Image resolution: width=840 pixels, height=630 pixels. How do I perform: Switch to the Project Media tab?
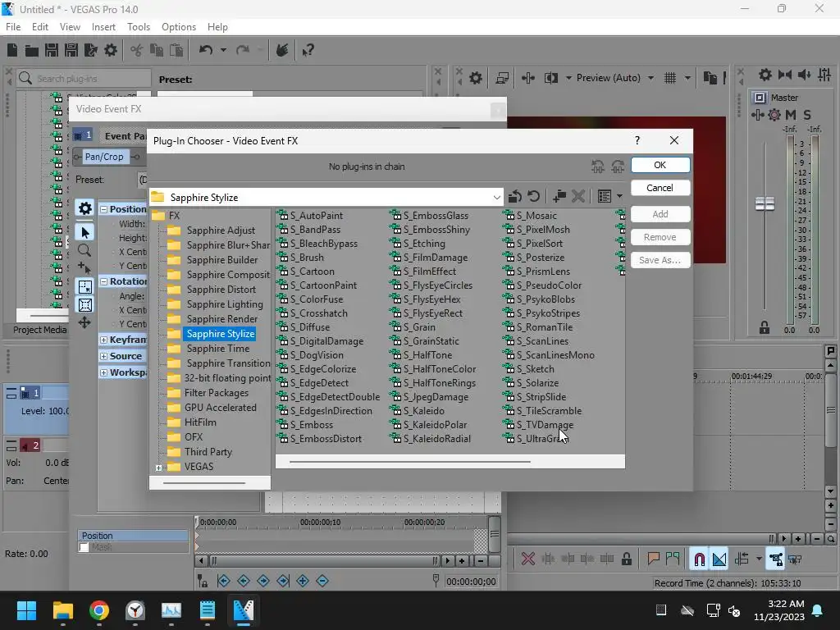pyautogui.click(x=39, y=330)
